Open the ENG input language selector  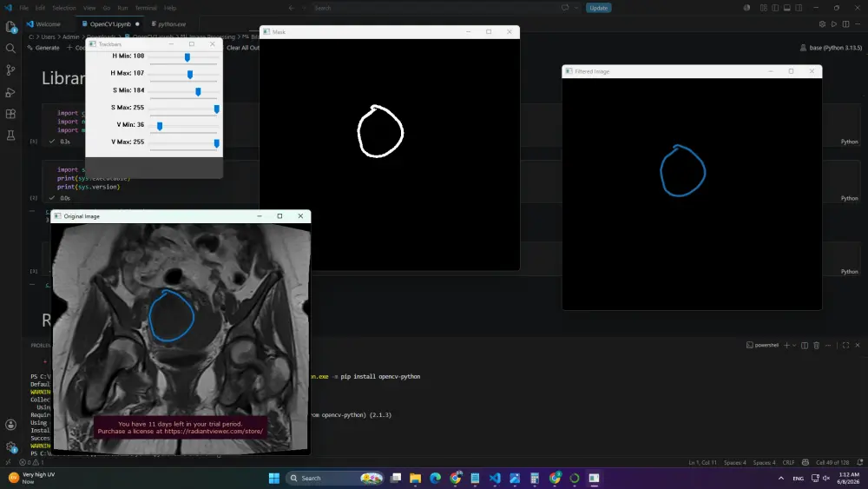click(799, 478)
